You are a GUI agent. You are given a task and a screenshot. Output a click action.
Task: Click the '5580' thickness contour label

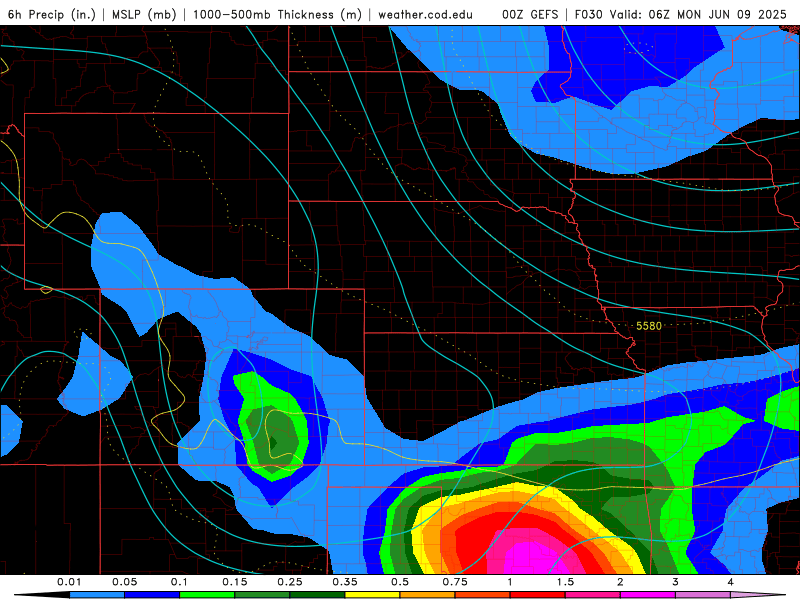click(x=648, y=326)
